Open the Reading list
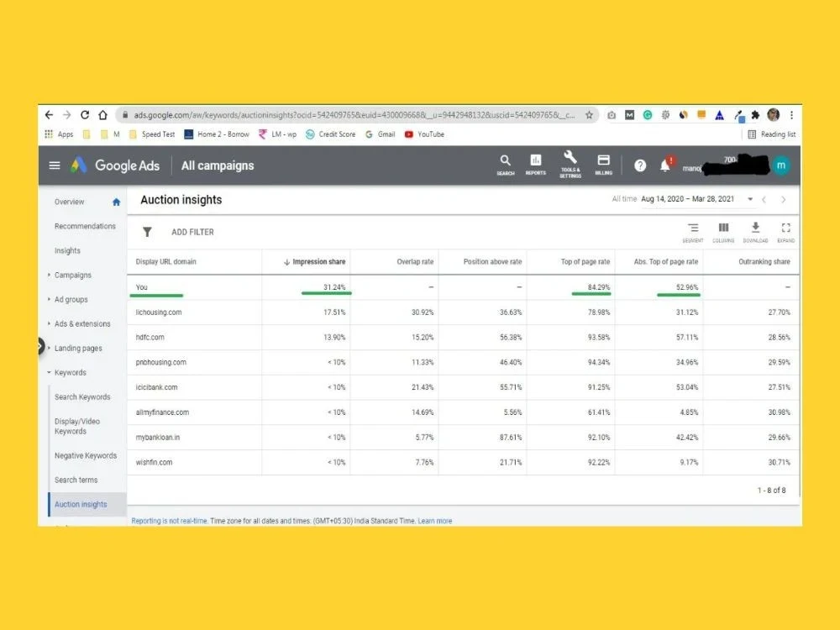840x630 pixels. click(x=772, y=134)
